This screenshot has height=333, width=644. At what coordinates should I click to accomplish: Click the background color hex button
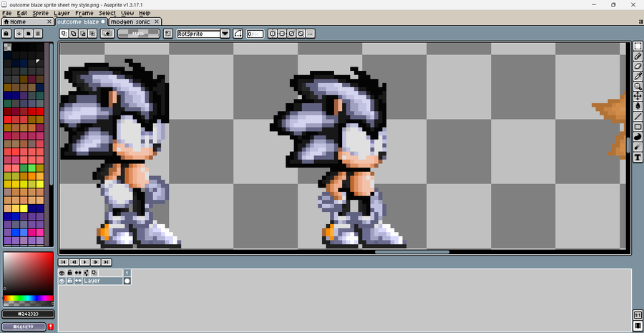point(24,327)
